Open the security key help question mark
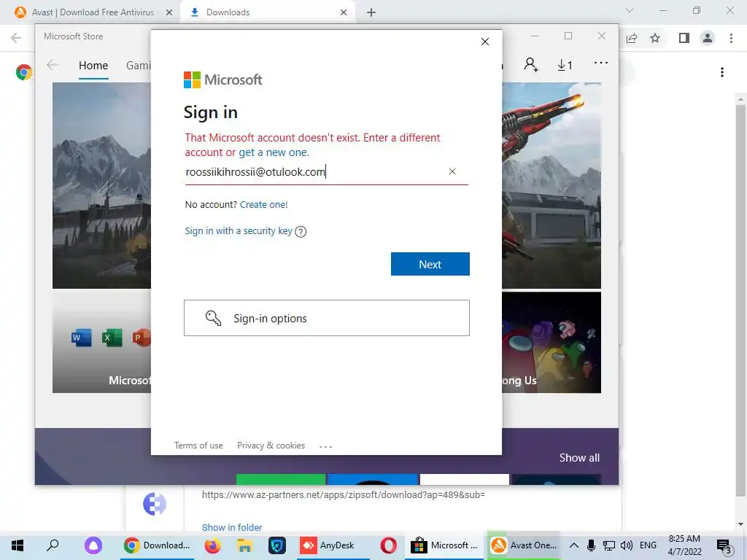 pos(301,232)
